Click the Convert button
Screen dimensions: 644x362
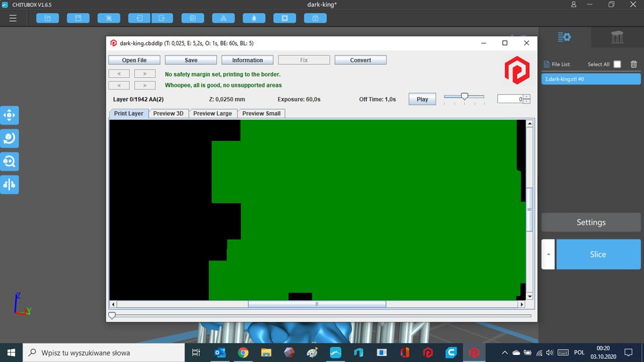361,60
